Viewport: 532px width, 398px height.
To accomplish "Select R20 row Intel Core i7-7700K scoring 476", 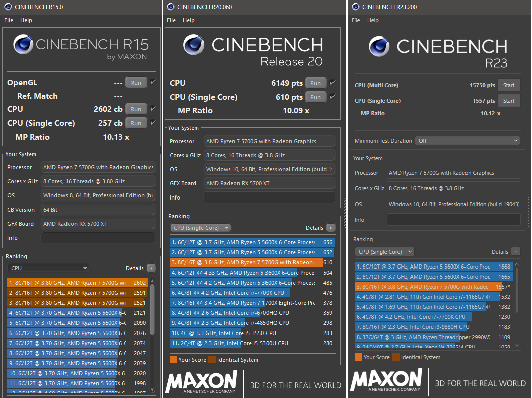I will click(x=252, y=293).
